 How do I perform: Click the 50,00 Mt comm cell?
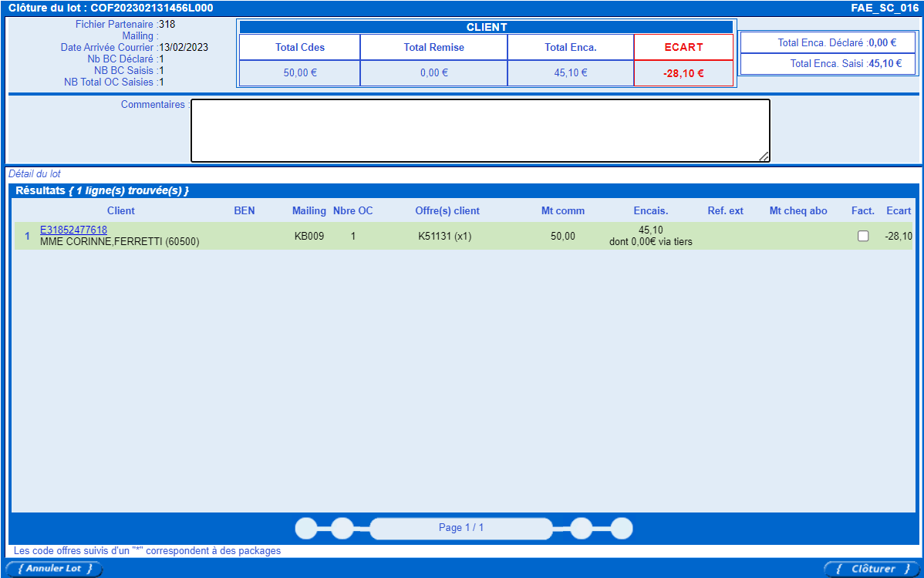tap(563, 236)
